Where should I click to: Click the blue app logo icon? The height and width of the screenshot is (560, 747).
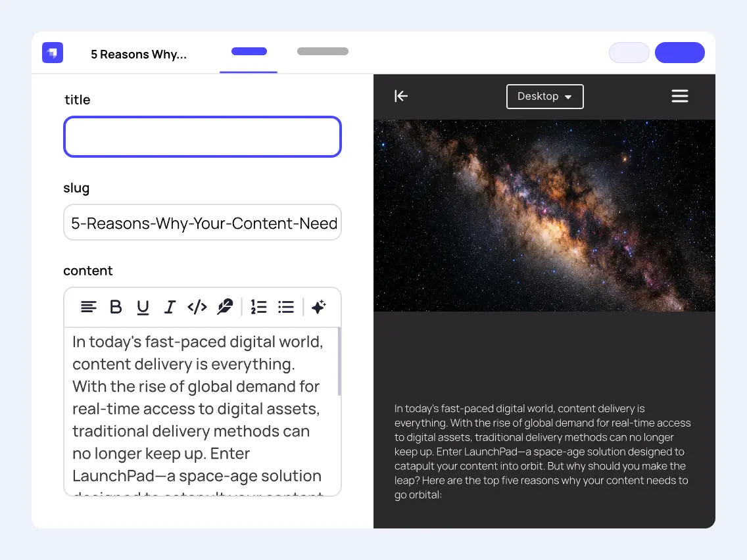pyautogui.click(x=53, y=53)
